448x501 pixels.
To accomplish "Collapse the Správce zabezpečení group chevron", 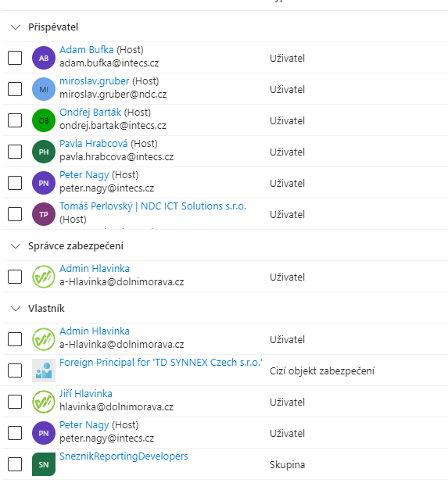I will tap(16, 246).
